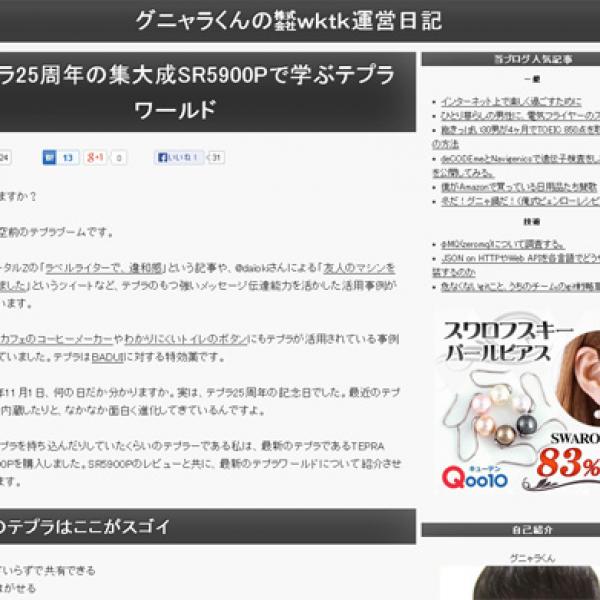Open popular article about ジェンロー recipe
The width and height of the screenshot is (600, 600).
pos(520,201)
